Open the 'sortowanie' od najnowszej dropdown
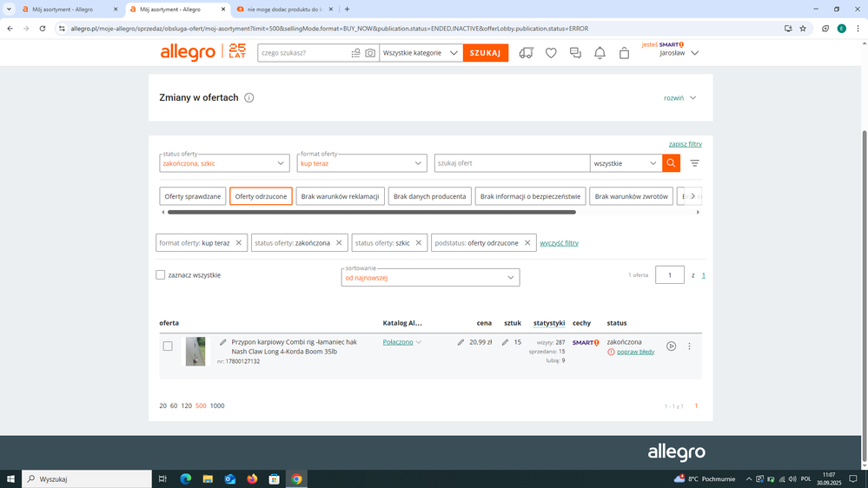 (x=511, y=278)
